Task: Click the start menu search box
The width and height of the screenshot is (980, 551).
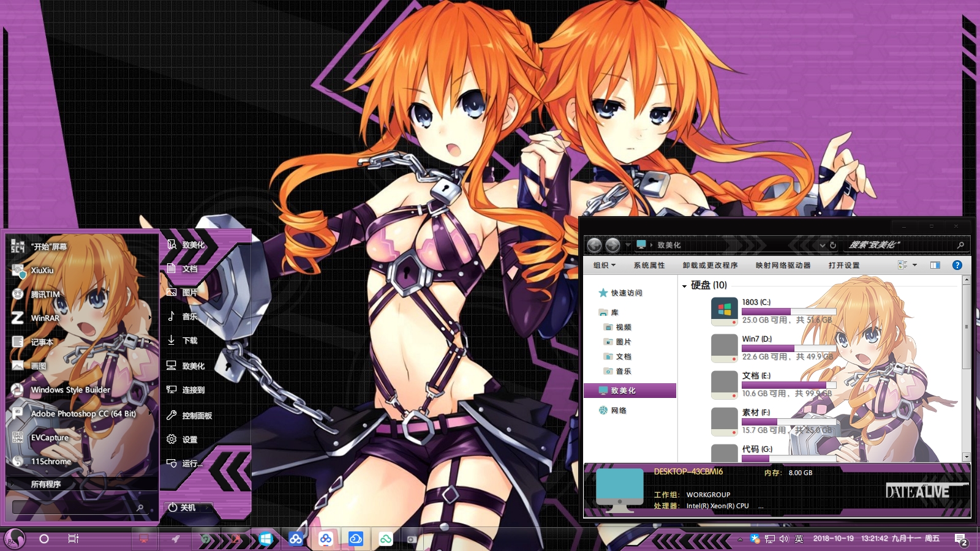Action: (79, 508)
